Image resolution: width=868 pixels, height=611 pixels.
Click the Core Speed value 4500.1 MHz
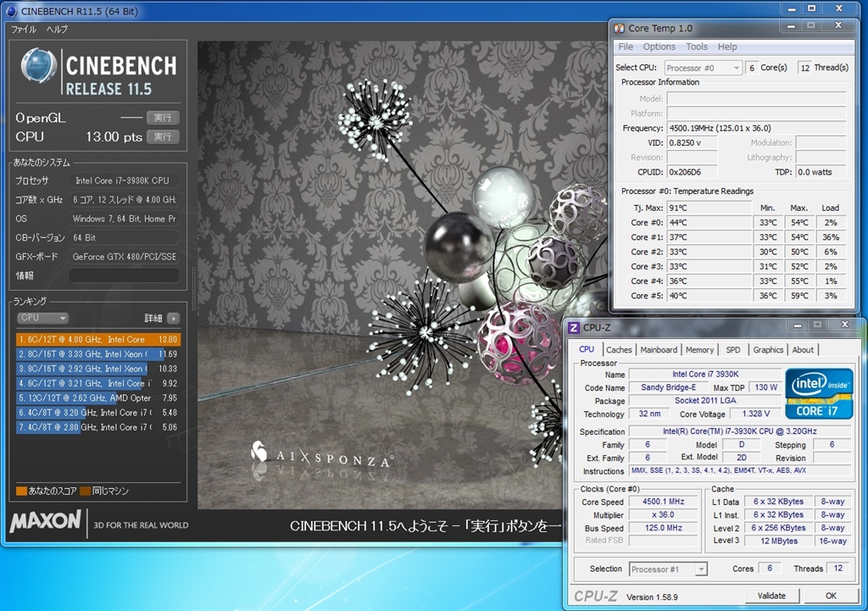point(663,502)
